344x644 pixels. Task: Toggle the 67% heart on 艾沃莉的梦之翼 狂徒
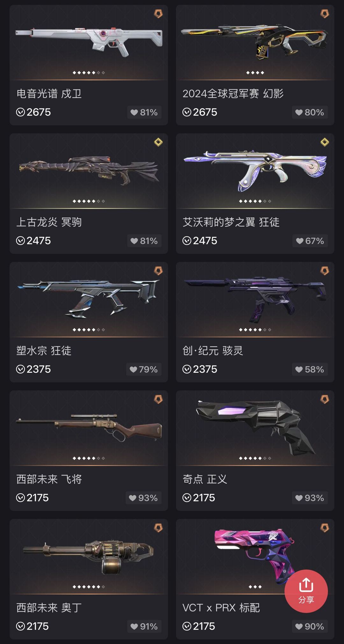coord(310,241)
